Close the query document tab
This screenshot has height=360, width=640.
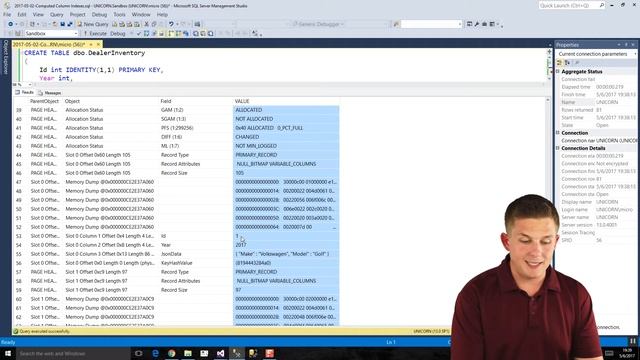coord(98,44)
